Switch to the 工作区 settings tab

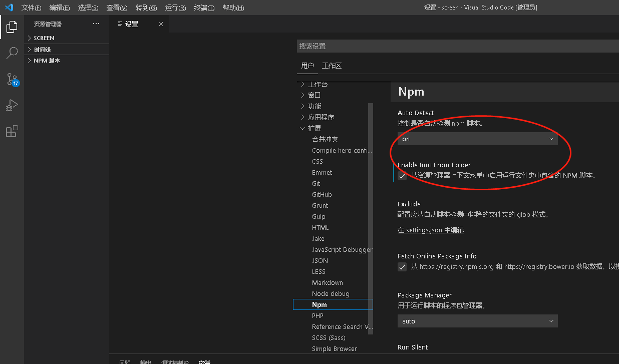pyautogui.click(x=332, y=65)
